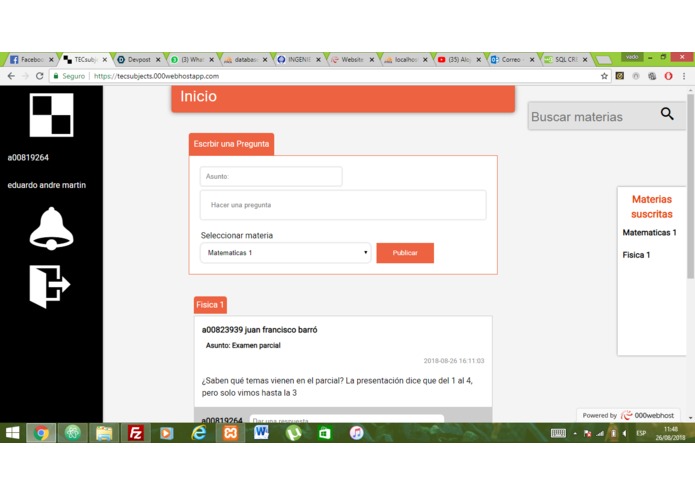This screenshot has width=695, height=494.
Task: Open the notifications bell icon
Action: point(51,228)
